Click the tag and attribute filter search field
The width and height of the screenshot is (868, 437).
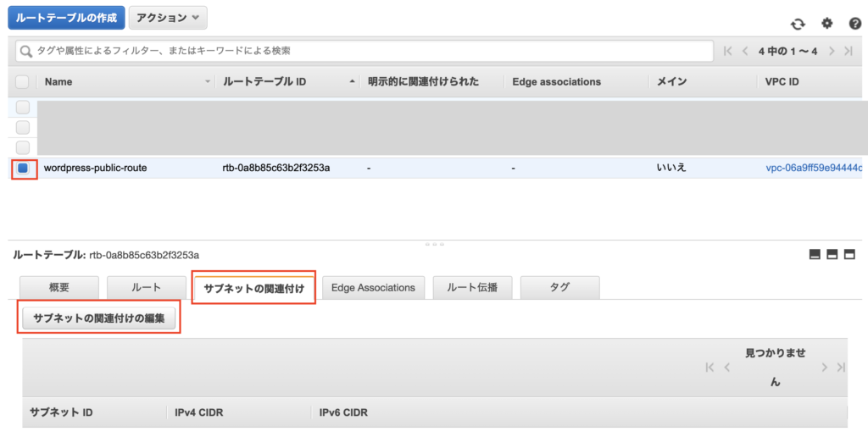pyautogui.click(x=364, y=52)
